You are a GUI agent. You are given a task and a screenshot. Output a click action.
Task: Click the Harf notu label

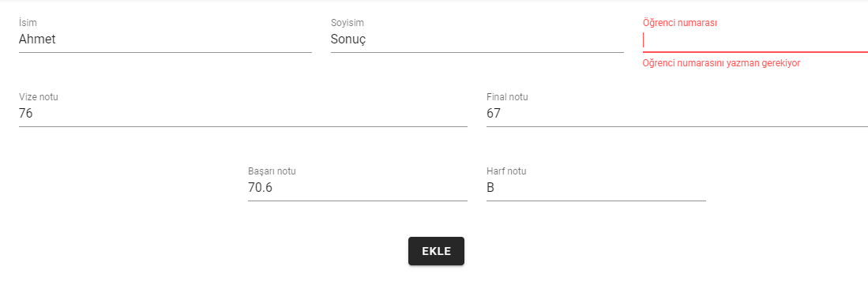tap(506, 171)
